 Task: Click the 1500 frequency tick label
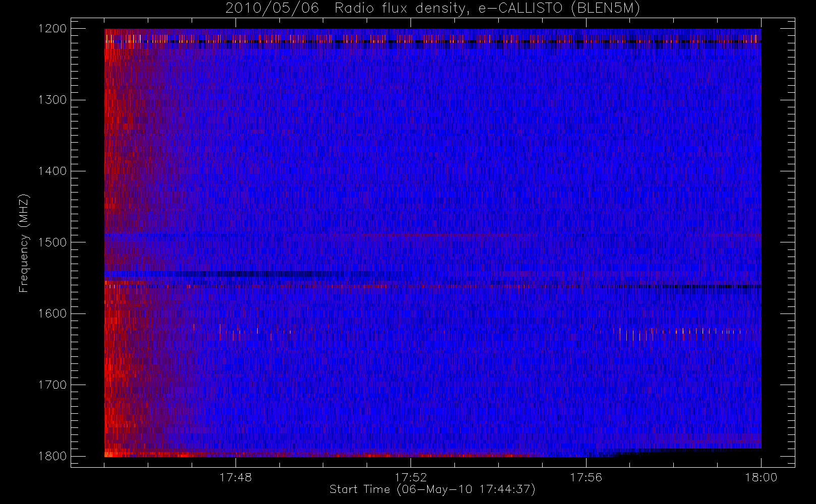point(52,242)
